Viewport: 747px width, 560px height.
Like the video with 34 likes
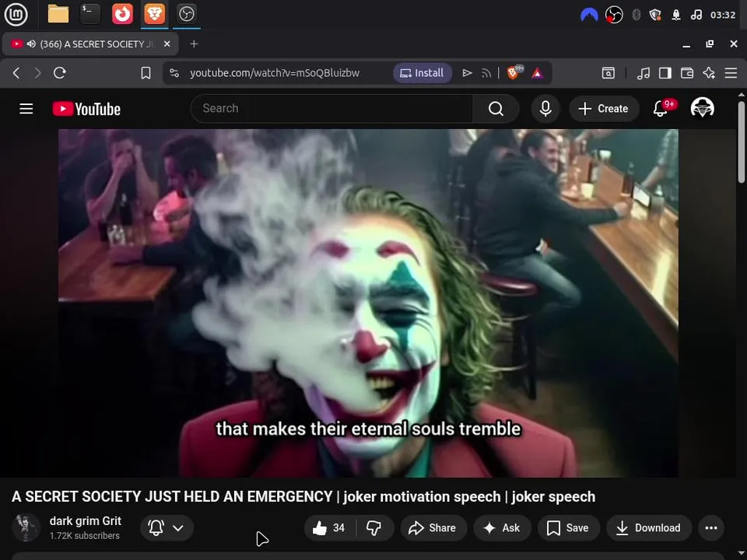[330, 527]
